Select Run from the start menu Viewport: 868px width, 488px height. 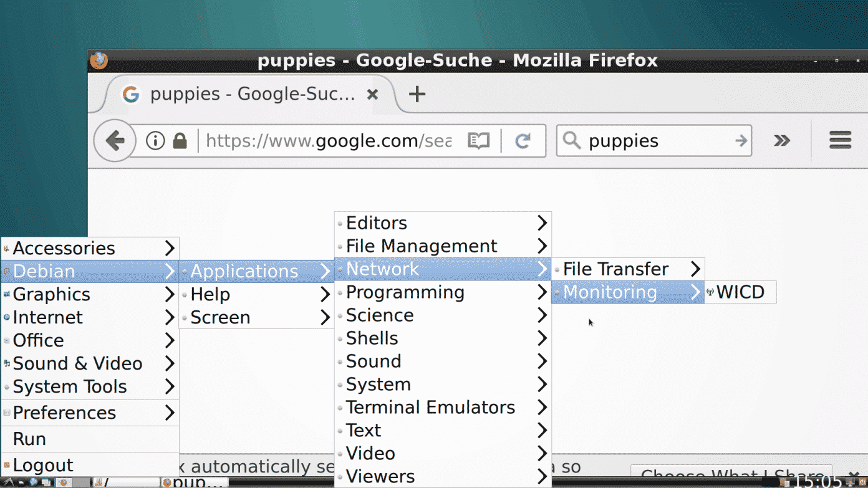click(x=29, y=439)
